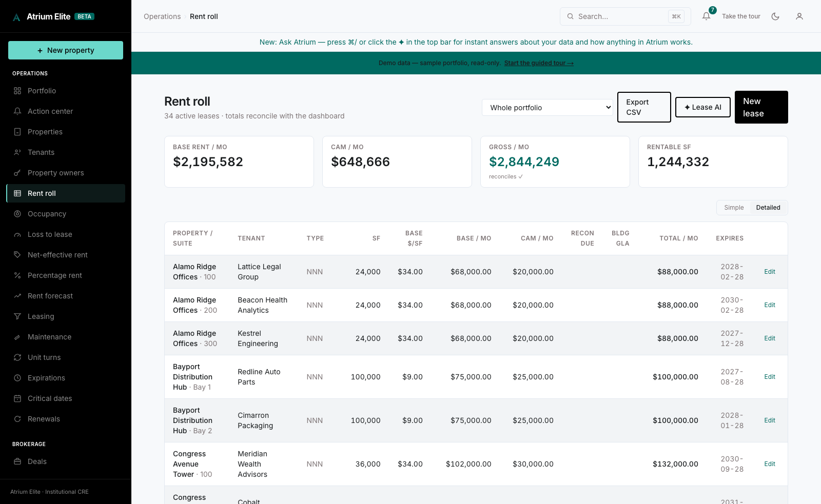821x504 pixels.
Task: Switch table to Simple view
Action: (734, 208)
